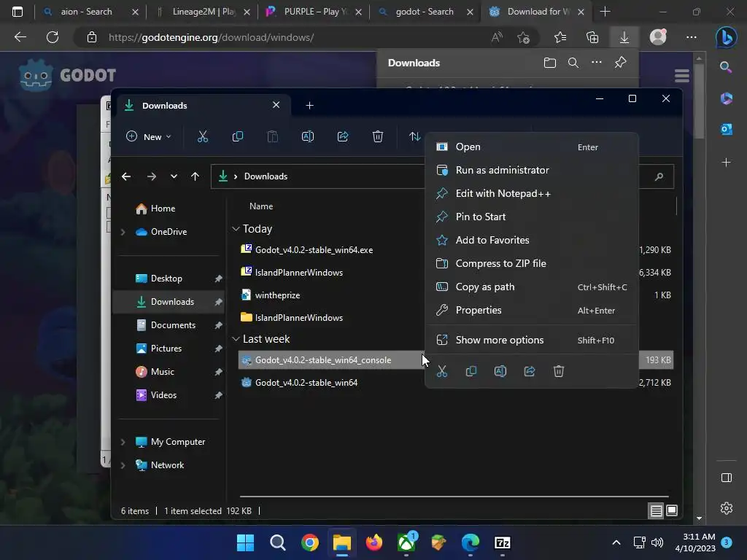Choose Add to Favorites

coord(531,240)
